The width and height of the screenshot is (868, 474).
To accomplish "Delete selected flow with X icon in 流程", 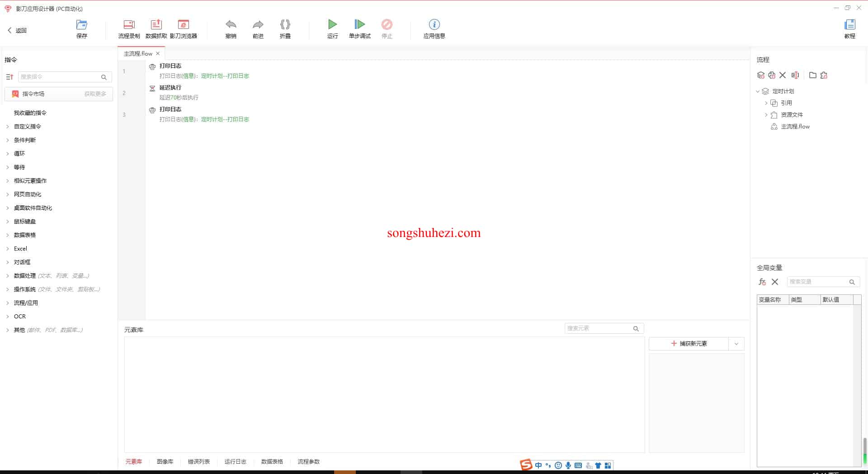I will tap(783, 75).
